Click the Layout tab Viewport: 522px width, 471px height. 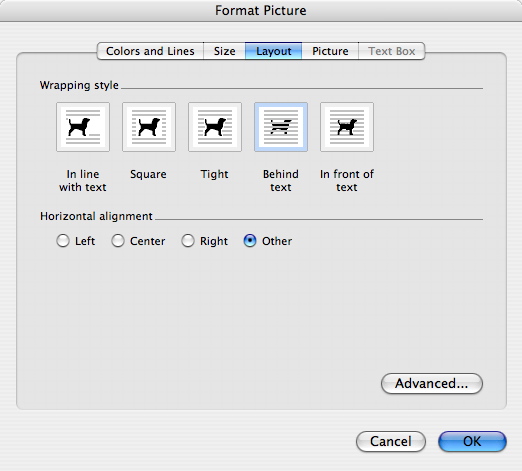[x=274, y=51]
